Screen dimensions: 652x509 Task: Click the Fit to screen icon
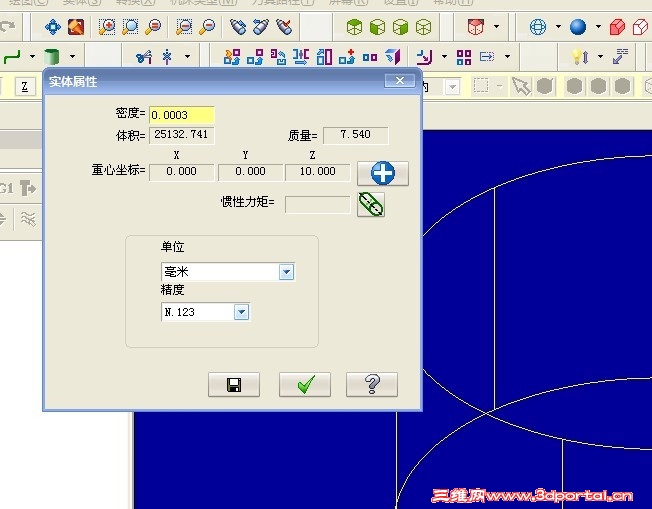pos(53,27)
